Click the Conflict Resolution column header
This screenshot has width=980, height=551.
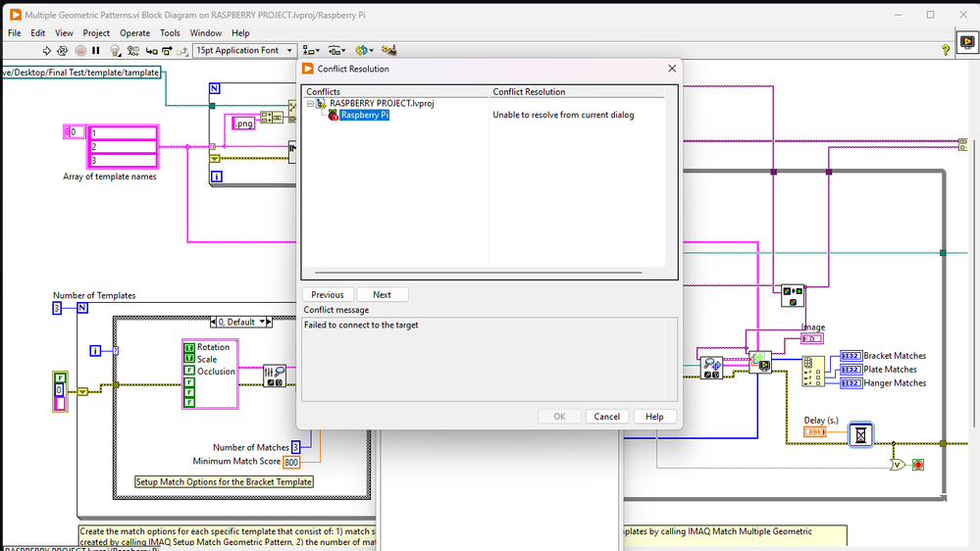576,92
